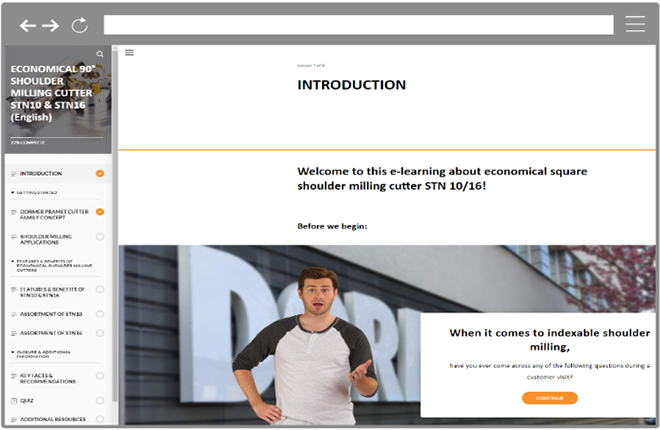Screen dimensions: 660x430
Task: Select the Assortment of STN10 lesson
Action: tap(58, 314)
